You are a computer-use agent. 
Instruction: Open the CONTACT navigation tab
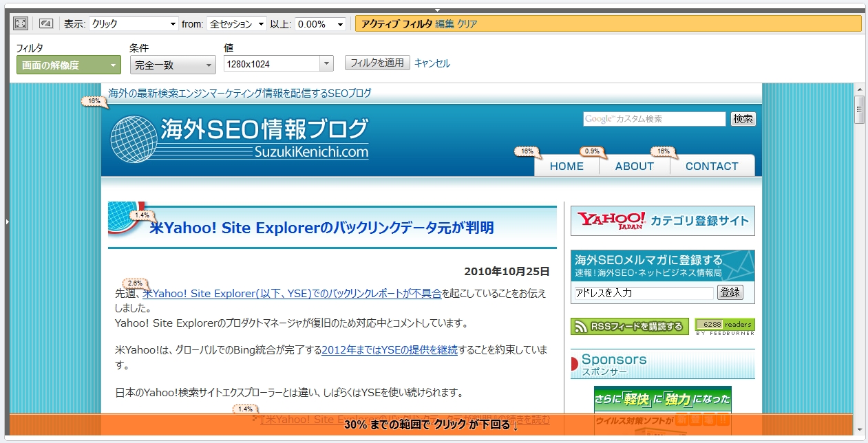pyautogui.click(x=712, y=166)
